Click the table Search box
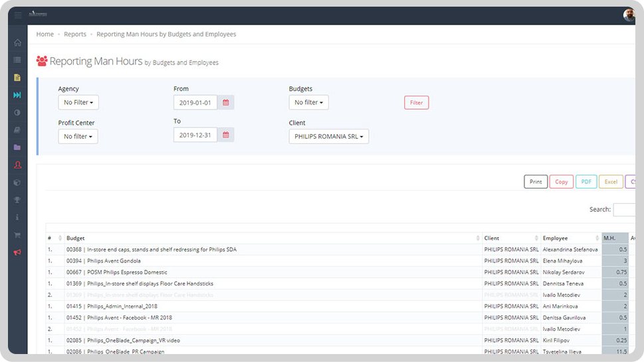 [624, 209]
